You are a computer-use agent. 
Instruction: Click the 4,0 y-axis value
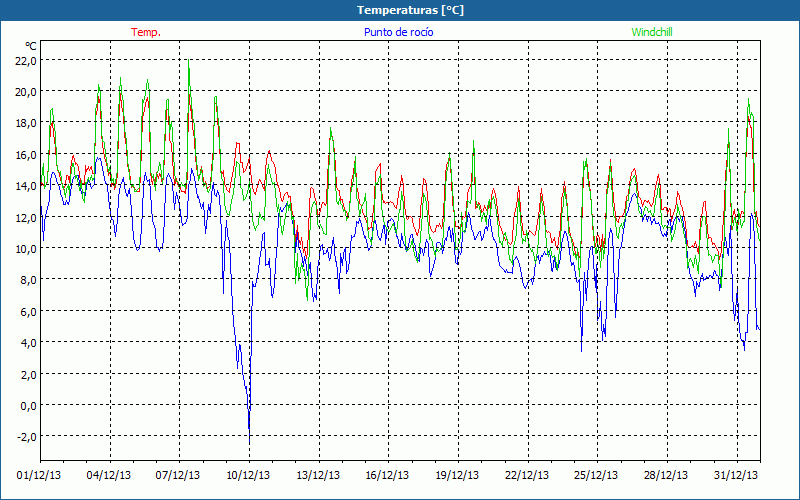pos(29,343)
